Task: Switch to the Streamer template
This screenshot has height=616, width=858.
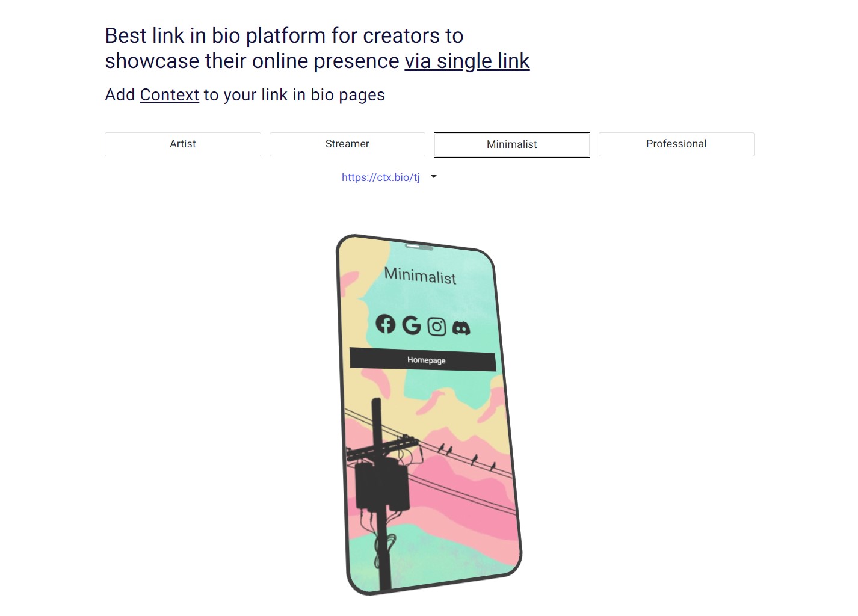Action: click(347, 144)
